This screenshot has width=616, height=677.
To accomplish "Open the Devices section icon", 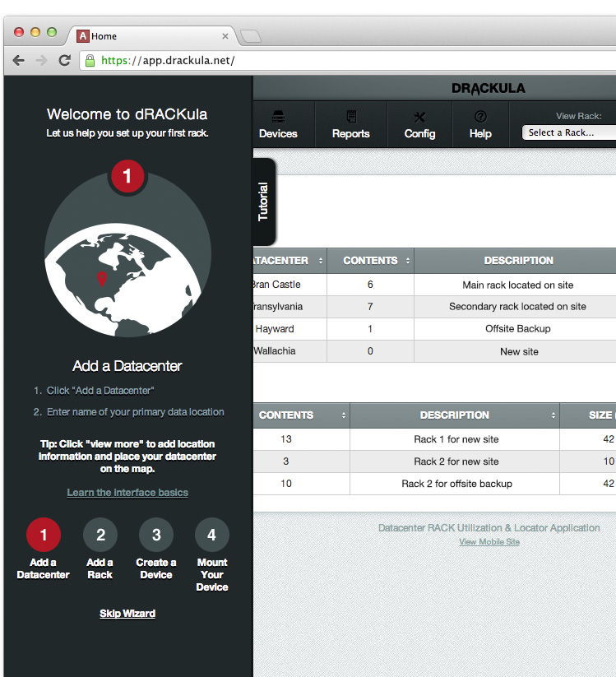I will (x=278, y=117).
